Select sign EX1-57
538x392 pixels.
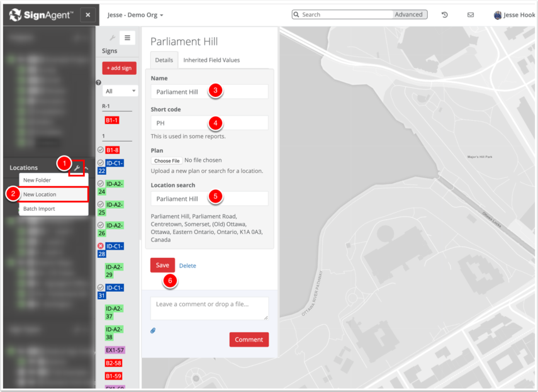[115, 350]
